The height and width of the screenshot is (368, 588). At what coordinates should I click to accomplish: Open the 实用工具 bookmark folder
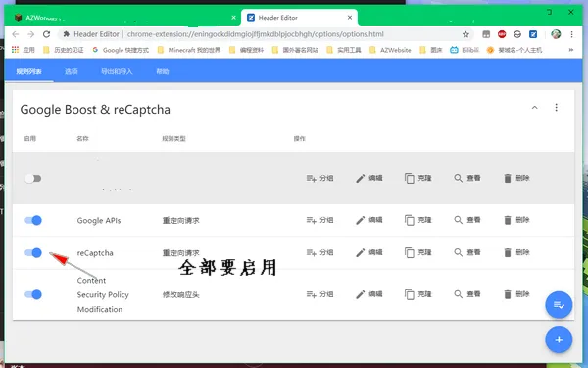(x=344, y=50)
